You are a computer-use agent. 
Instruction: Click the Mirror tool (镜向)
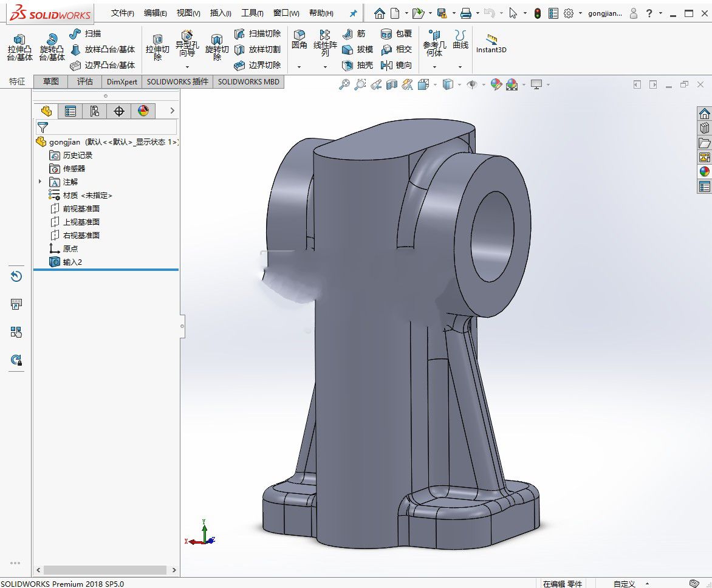pos(397,66)
